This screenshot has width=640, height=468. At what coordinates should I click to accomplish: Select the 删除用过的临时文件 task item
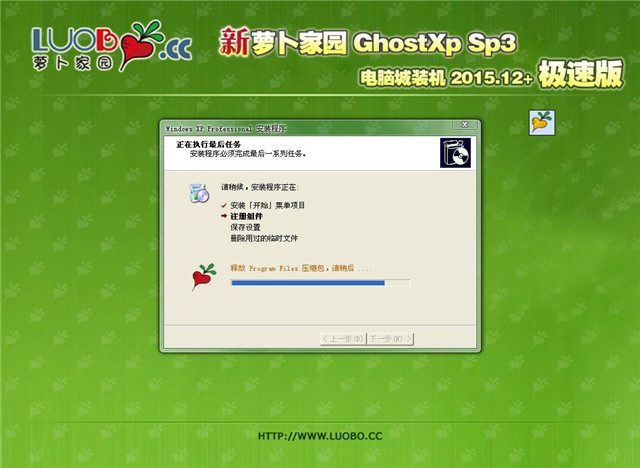pyautogui.click(x=264, y=238)
